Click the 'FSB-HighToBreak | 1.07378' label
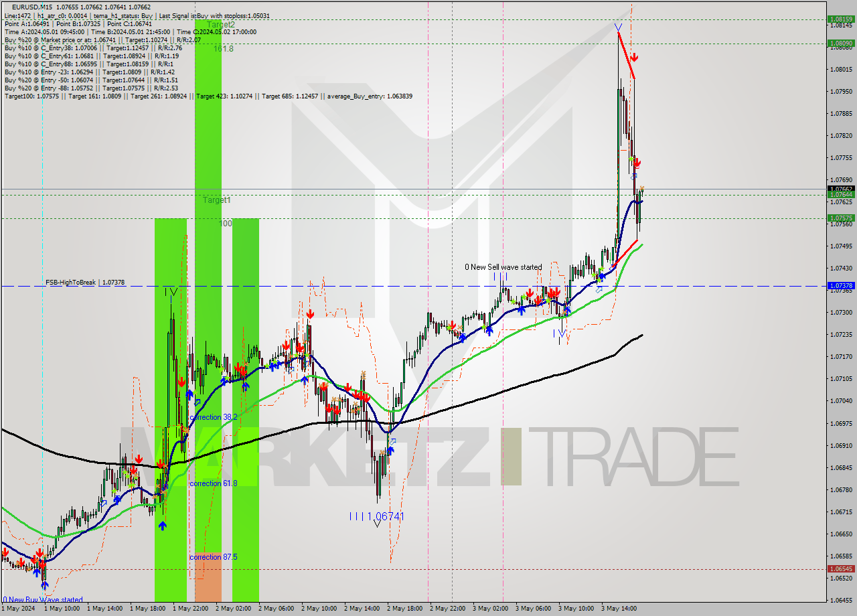Viewport: 857px width, 616px height. [x=85, y=283]
